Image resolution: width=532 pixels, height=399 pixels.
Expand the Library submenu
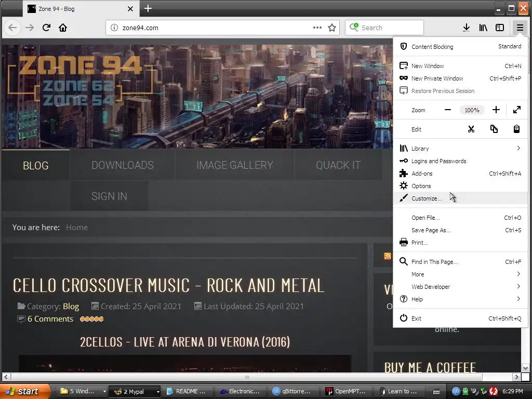click(x=460, y=148)
